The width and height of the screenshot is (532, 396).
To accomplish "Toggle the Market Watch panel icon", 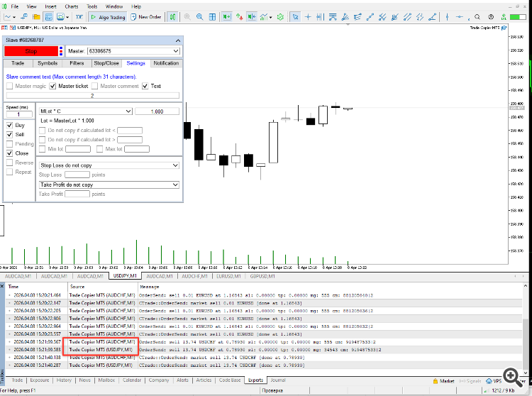I will tap(48, 16).
